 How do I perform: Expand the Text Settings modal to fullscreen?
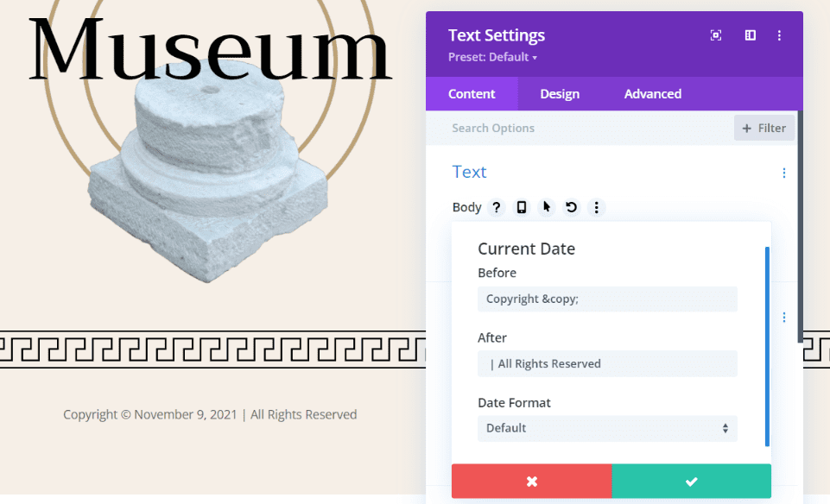tap(715, 35)
